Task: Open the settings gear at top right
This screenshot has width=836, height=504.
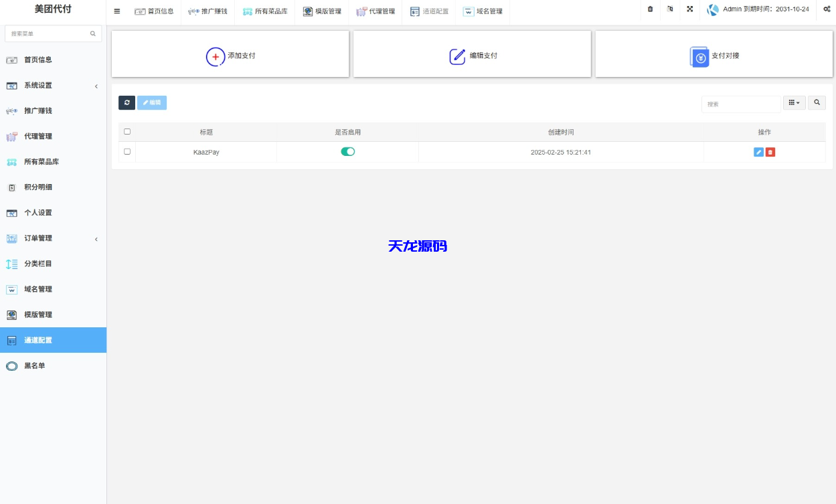Action: pos(826,10)
